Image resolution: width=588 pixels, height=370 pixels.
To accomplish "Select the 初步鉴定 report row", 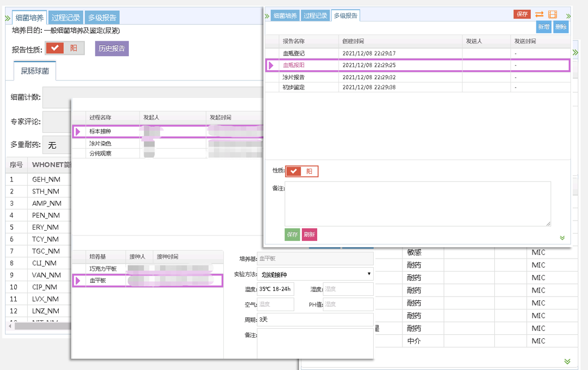I will [x=418, y=88].
